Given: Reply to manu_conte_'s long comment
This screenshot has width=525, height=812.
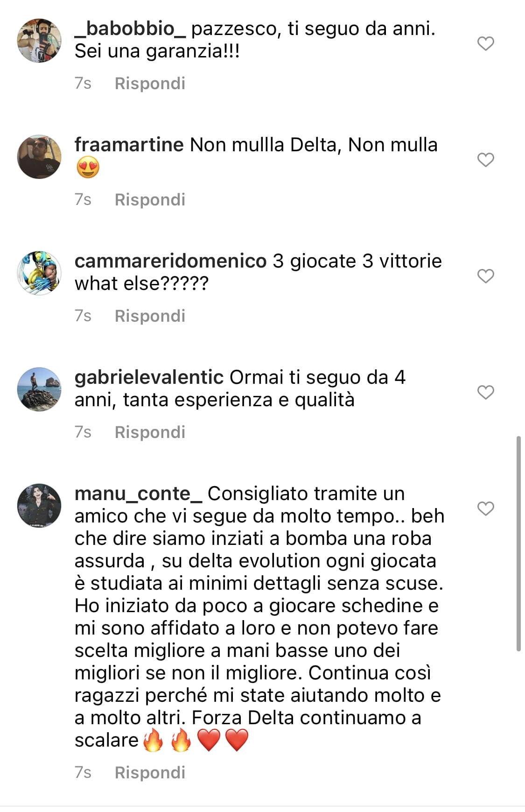Looking at the screenshot, I should tap(150, 772).
